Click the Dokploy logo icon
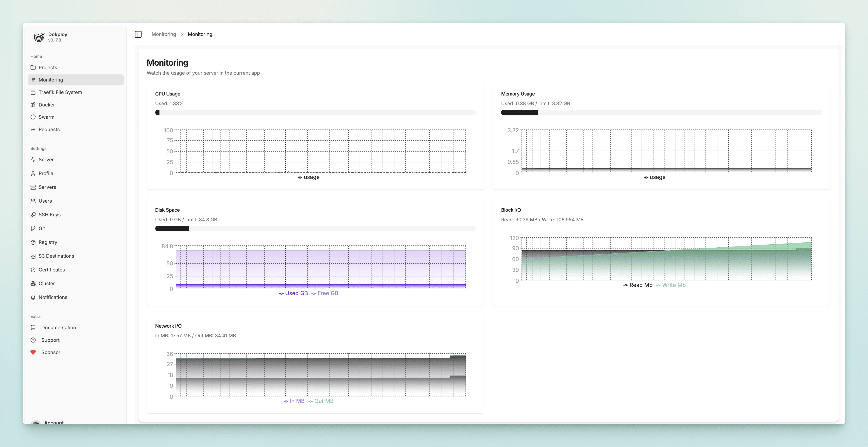868x447 pixels. pos(39,37)
